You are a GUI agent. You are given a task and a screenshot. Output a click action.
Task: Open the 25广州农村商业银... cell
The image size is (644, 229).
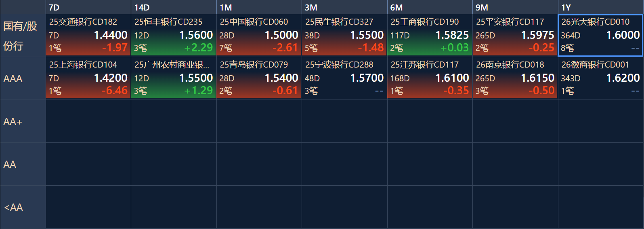pos(174,78)
